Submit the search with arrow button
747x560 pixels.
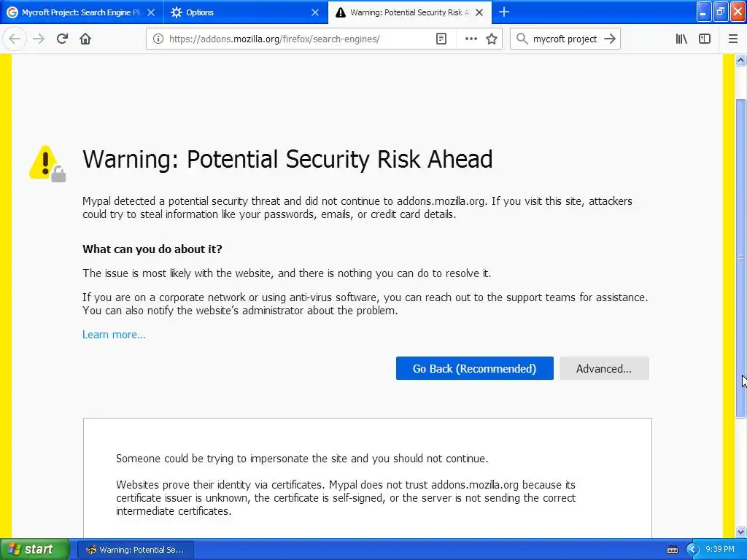point(610,39)
